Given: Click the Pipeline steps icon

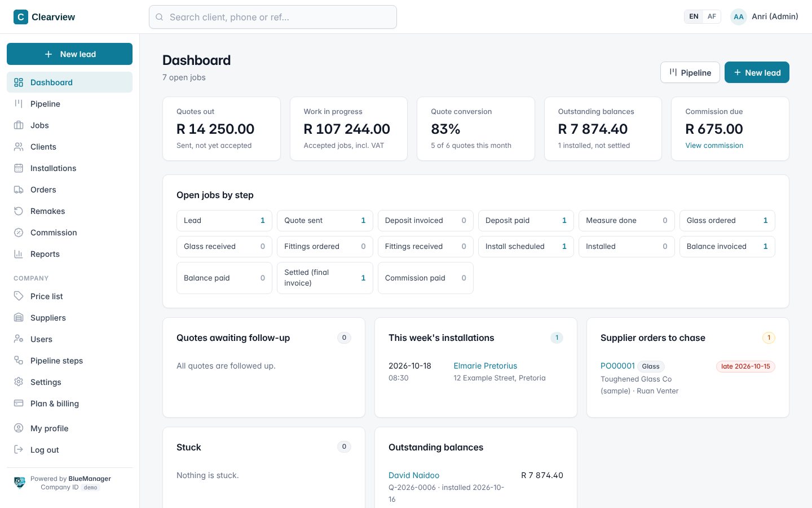Looking at the screenshot, I should click(19, 361).
